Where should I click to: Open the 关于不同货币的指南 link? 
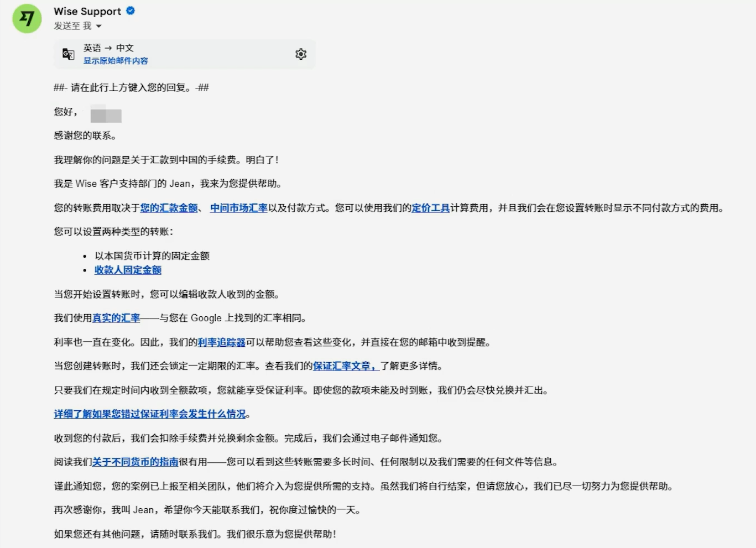135,462
